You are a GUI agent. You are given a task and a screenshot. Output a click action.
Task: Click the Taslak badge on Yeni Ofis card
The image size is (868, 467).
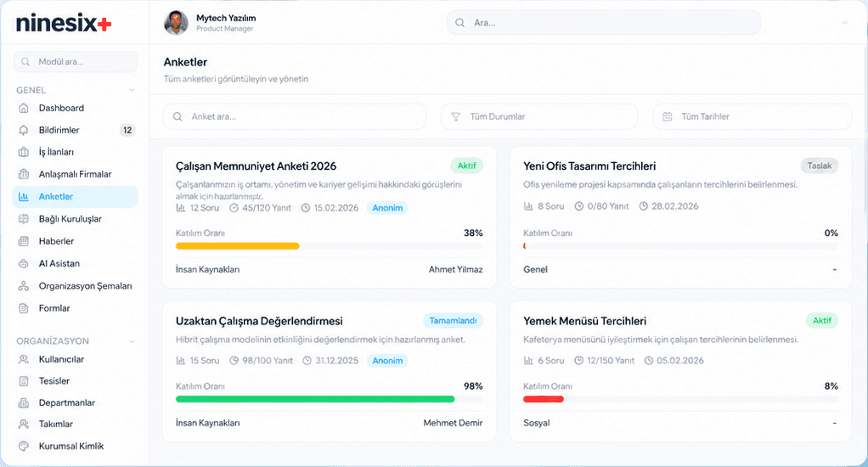point(820,166)
